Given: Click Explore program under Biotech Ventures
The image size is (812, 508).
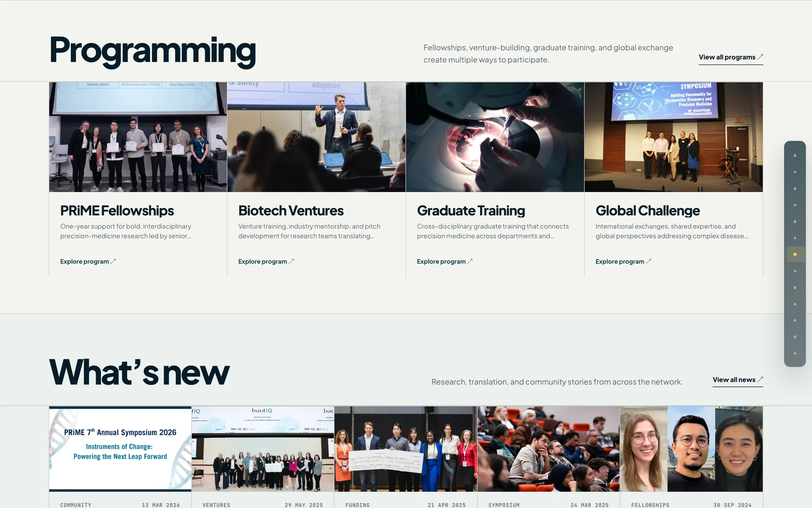Looking at the screenshot, I should (266, 261).
